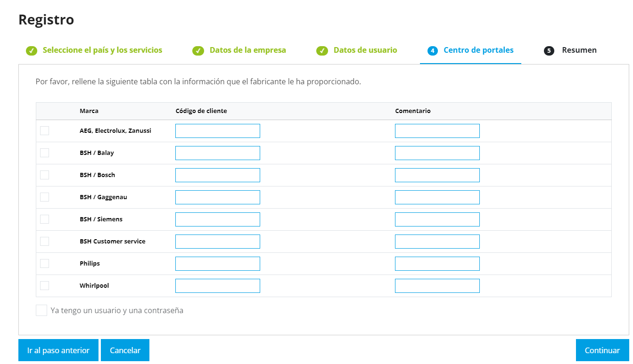Click the 'Por favor, rellene la siguiente tabla' instruction

[198, 81]
